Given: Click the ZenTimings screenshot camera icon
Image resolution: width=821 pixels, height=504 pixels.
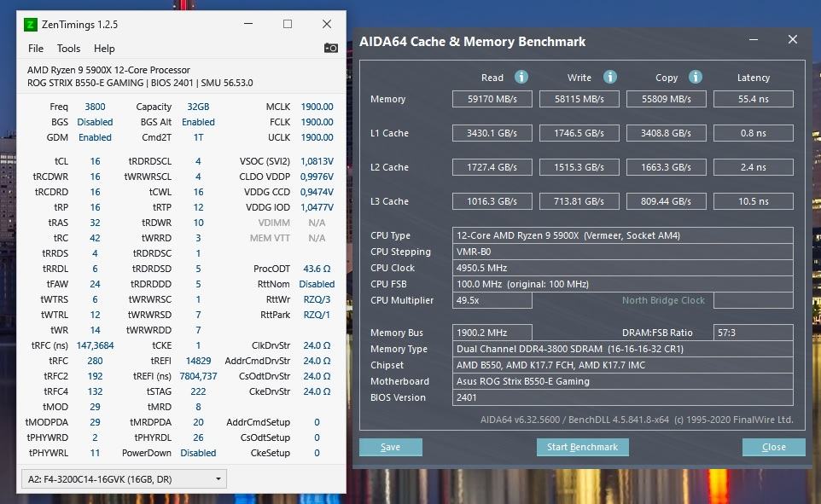Looking at the screenshot, I should point(330,48).
